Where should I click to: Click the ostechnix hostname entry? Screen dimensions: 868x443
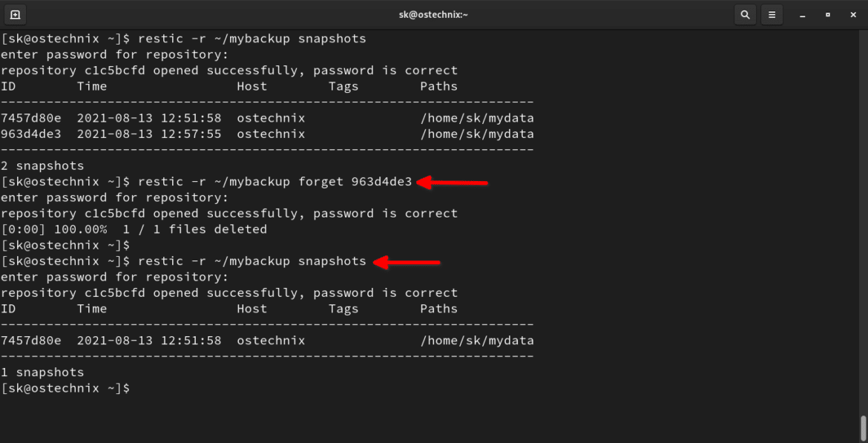coord(270,117)
